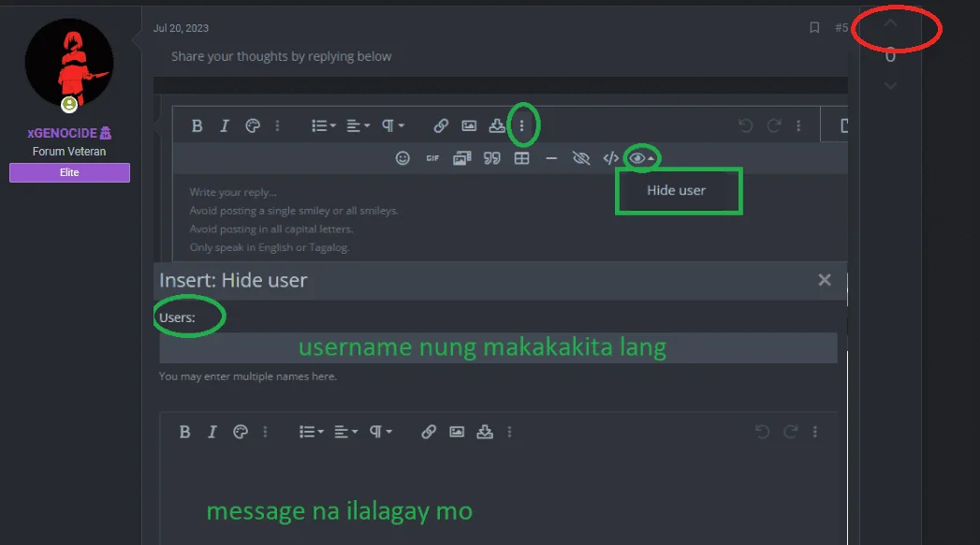Insert a table
This screenshot has height=545, width=980.
(522, 158)
